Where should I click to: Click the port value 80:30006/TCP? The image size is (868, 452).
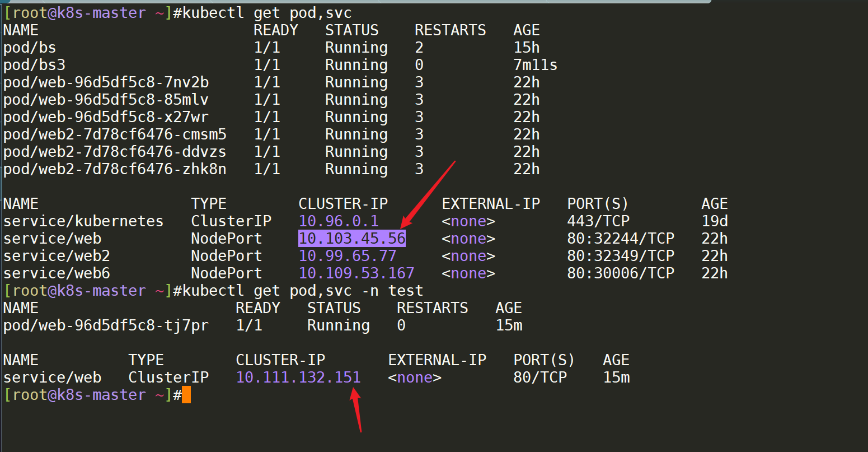[621, 273]
